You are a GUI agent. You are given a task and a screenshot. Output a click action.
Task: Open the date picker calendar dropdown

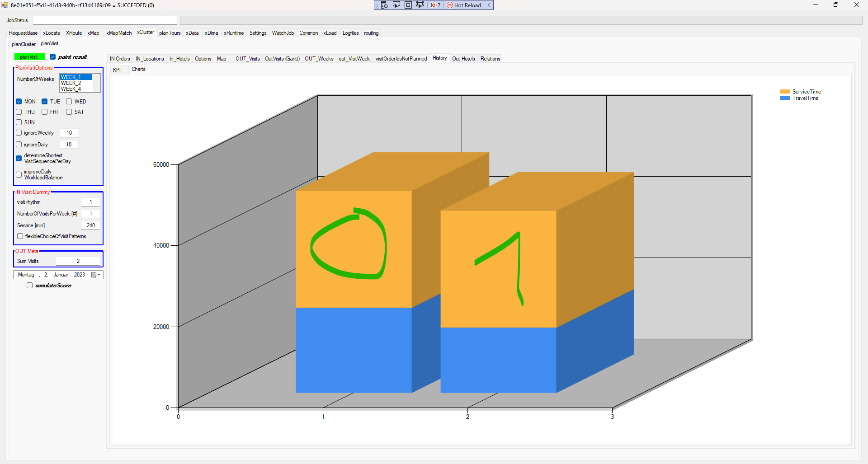96,275
